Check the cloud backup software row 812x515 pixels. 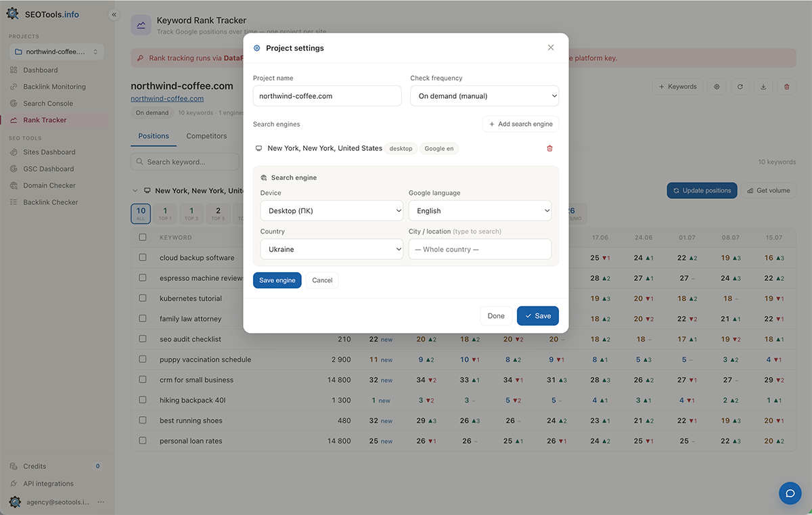point(143,258)
